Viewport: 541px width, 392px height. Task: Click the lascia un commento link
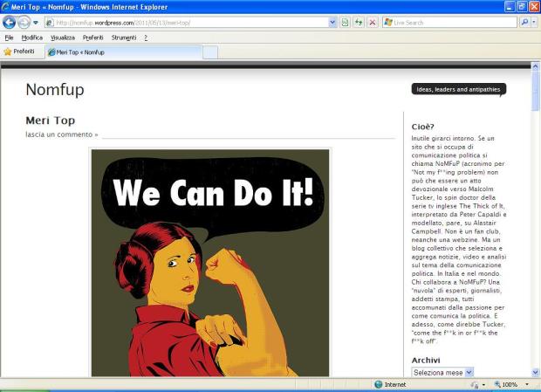pyautogui.click(x=62, y=134)
